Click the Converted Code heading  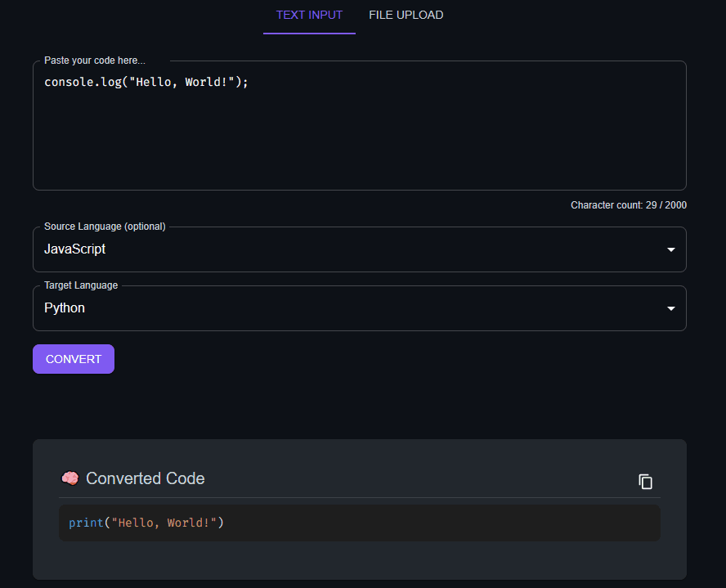click(x=145, y=478)
